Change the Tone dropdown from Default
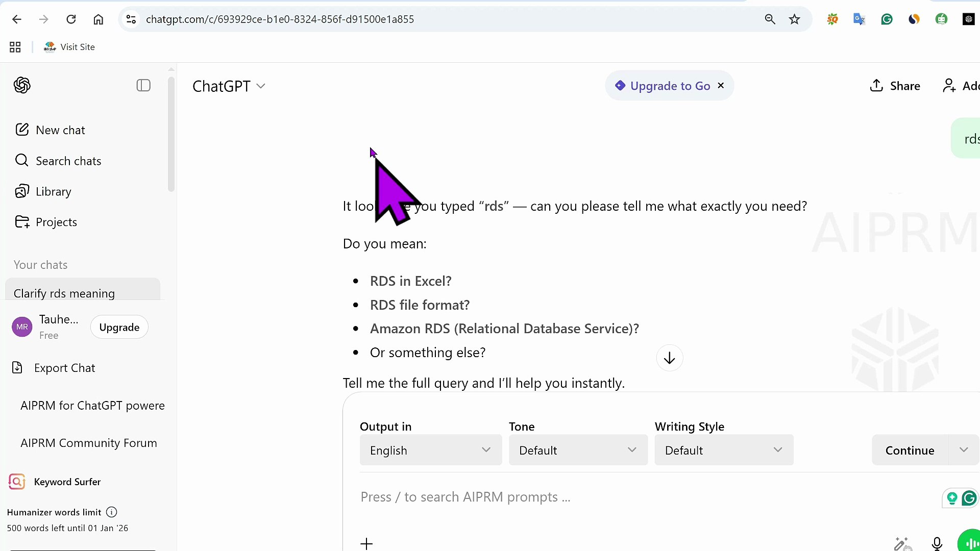Viewport: 980px width, 551px height. tap(578, 450)
